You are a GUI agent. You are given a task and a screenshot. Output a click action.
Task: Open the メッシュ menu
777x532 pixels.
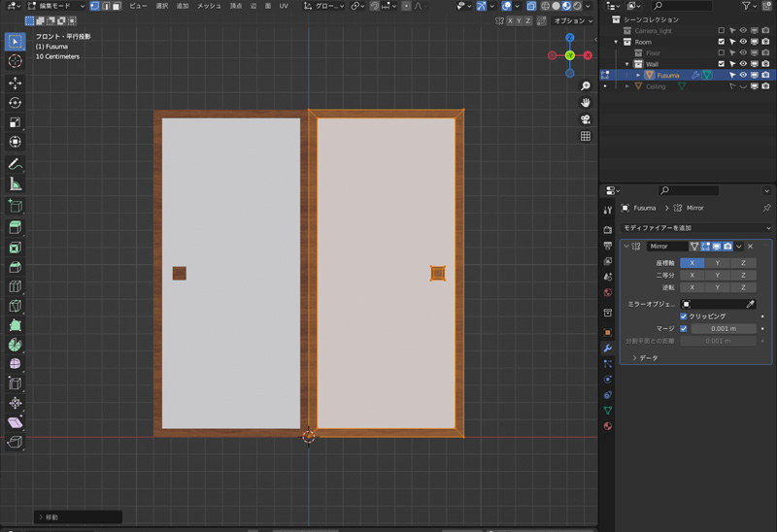tap(209, 6)
